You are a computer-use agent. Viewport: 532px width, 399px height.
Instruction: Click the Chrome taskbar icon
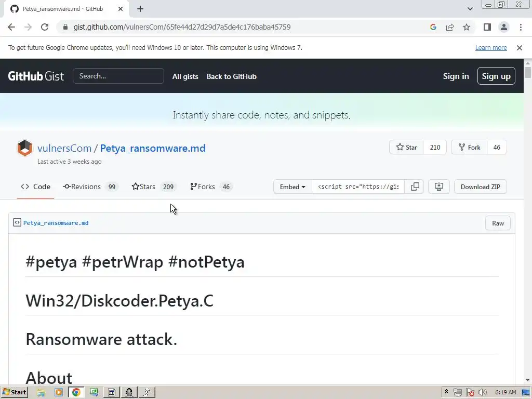(76, 393)
